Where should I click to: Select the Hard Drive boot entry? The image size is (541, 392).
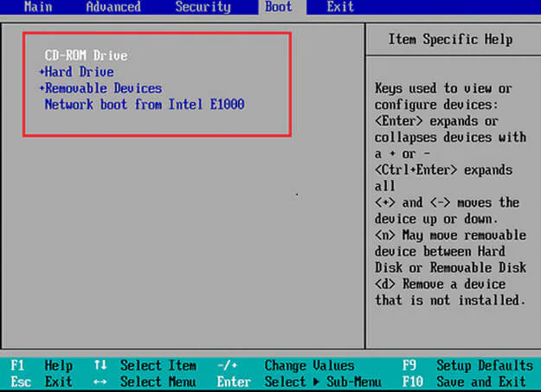80,72
